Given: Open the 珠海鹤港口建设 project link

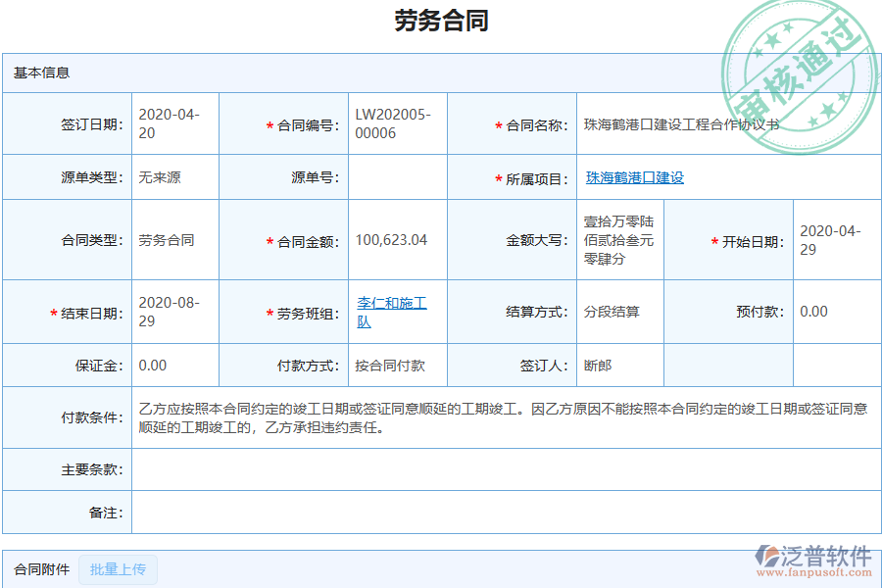Looking at the screenshot, I should pos(637,177).
